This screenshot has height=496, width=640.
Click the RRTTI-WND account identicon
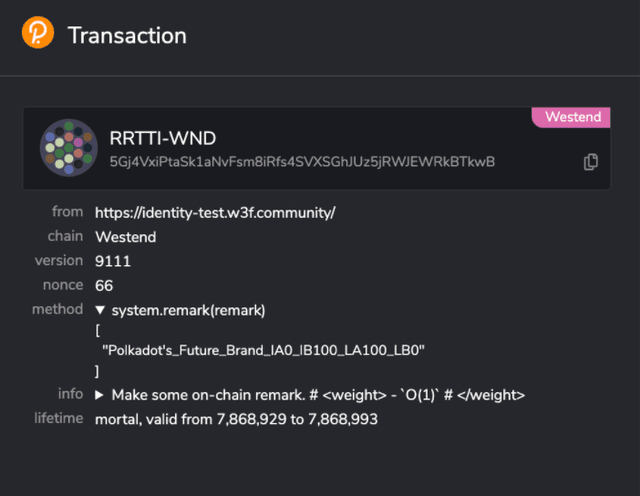coord(68,148)
